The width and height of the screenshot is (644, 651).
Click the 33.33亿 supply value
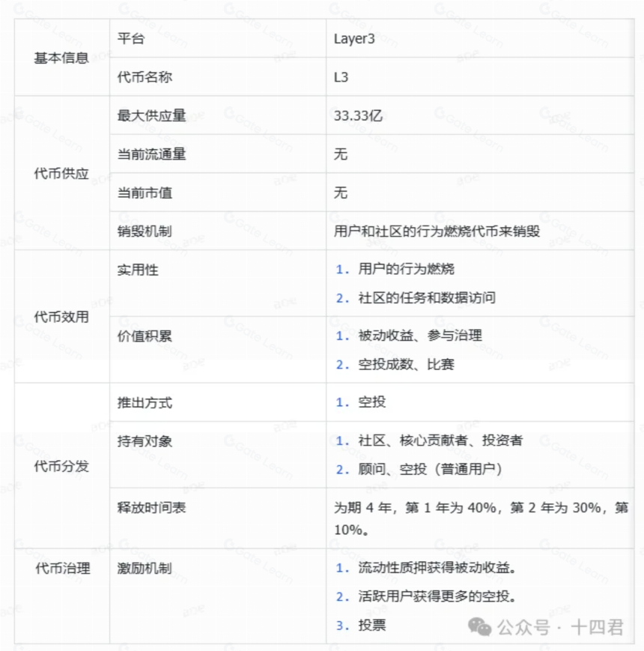(358, 115)
